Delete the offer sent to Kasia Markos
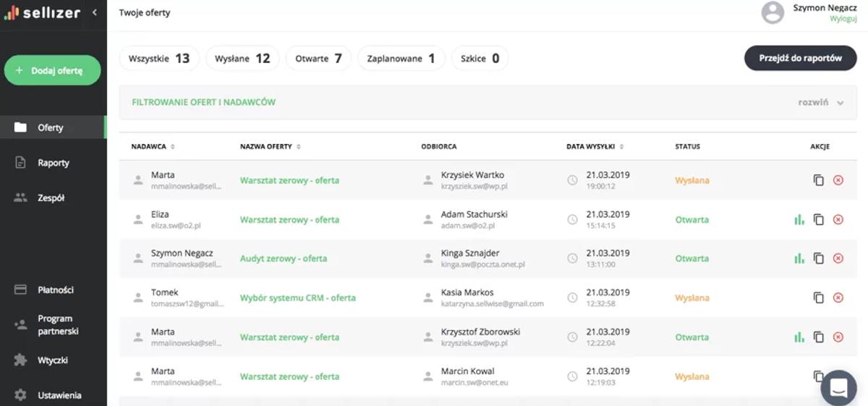Screen dimensions: 868x406 click(838, 297)
